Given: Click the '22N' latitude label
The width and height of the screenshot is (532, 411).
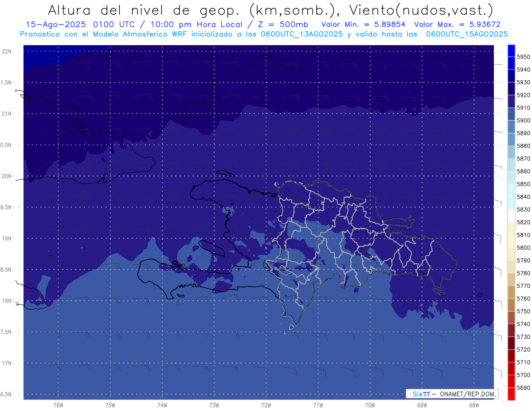Looking at the screenshot, I should pos(7,51).
